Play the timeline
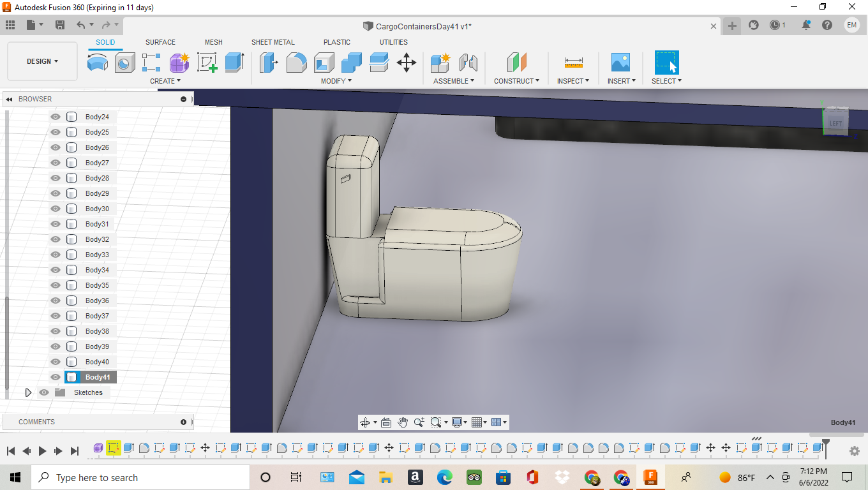Viewport: 868px width, 490px height. click(x=43, y=450)
